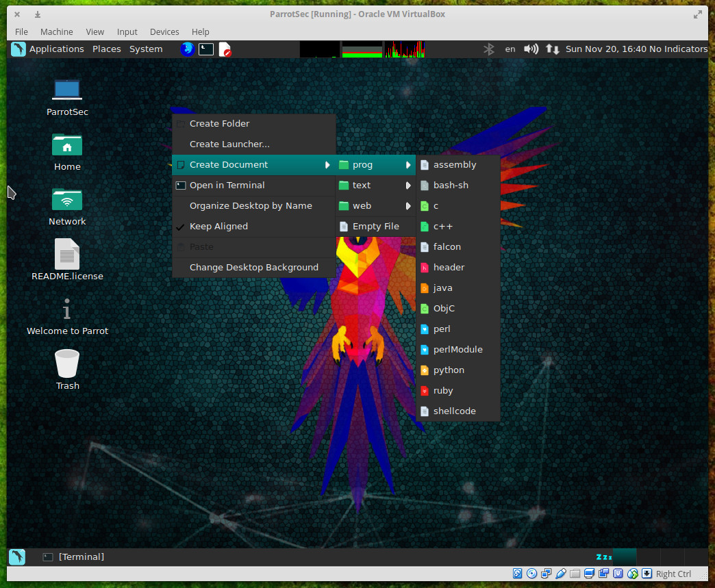The height and width of the screenshot is (588, 715).
Task: Choose Organize Desktop by Name
Action: tap(253, 206)
